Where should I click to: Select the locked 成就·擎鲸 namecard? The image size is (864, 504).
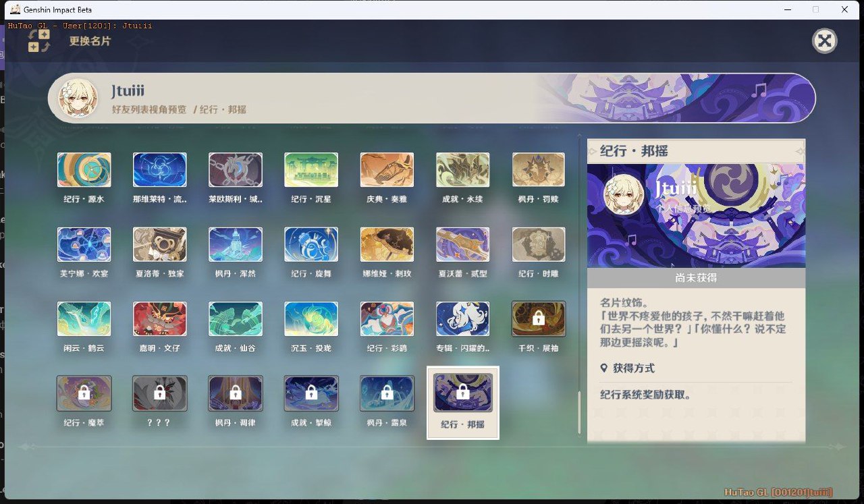click(x=311, y=393)
